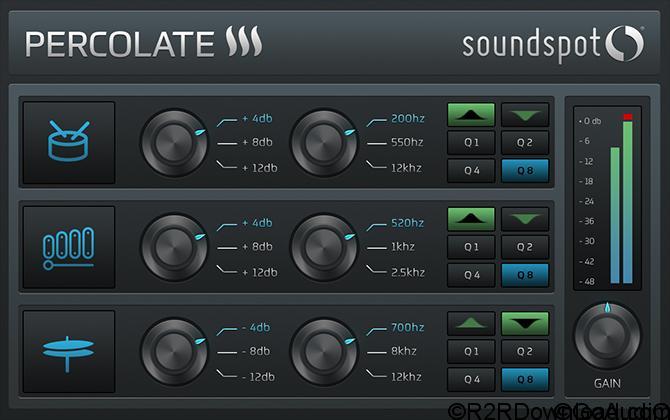Reset the red clip indicator
The height and width of the screenshot is (420, 670).
(628, 117)
